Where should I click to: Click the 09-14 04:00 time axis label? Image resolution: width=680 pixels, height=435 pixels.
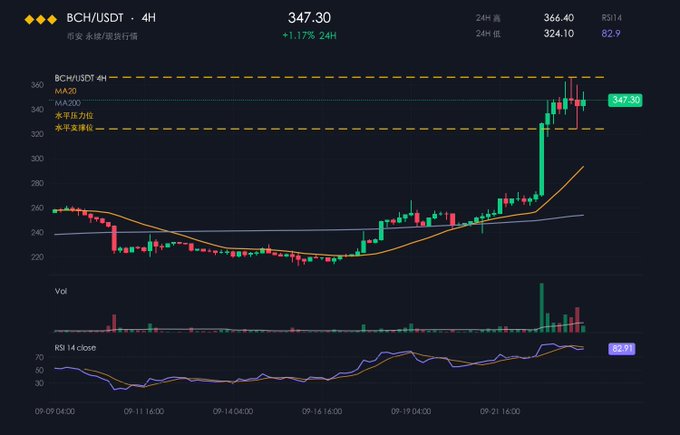233,411
